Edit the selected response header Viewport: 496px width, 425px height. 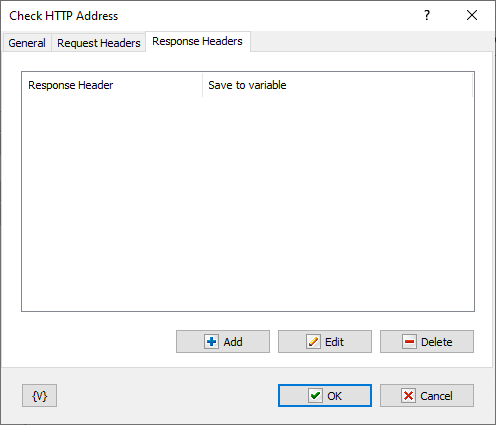(x=325, y=342)
